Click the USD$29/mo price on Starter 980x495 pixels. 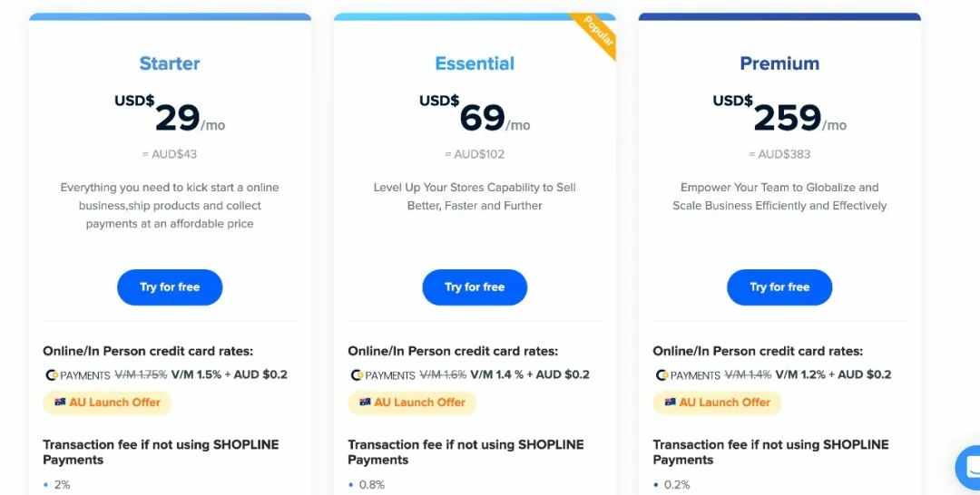click(x=170, y=113)
